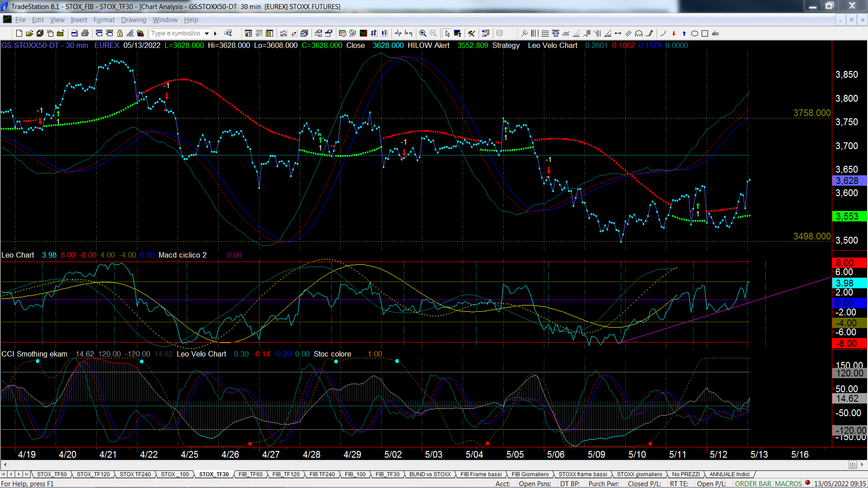The width and height of the screenshot is (868, 488).
Task: Switch to the ANNUALE Indici tab
Action: [729, 474]
